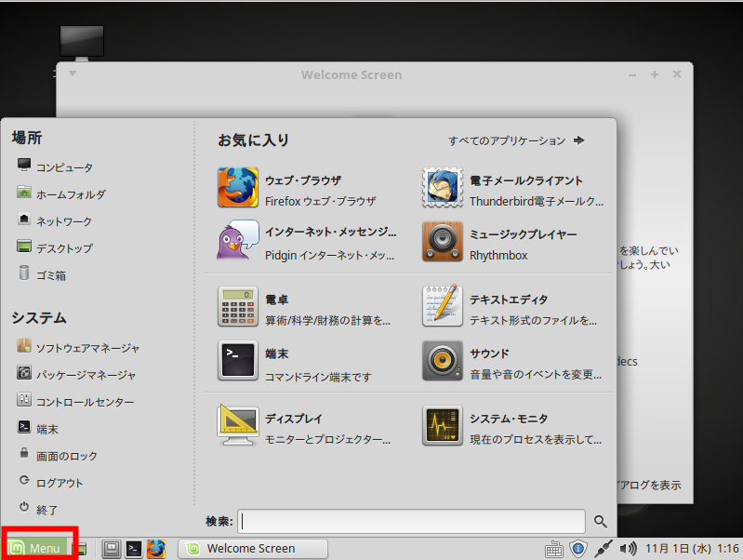Click the Menu button in the panel

[36, 548]
